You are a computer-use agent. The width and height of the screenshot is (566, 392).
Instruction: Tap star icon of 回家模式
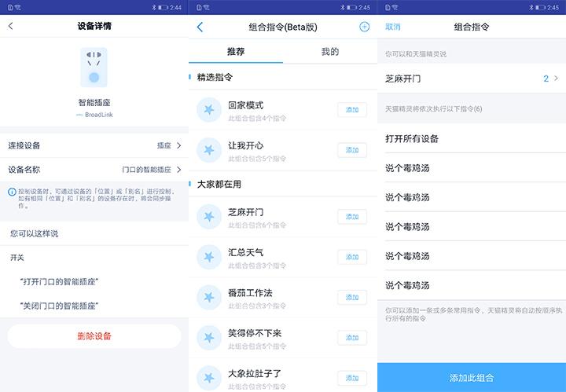point(209,110)
